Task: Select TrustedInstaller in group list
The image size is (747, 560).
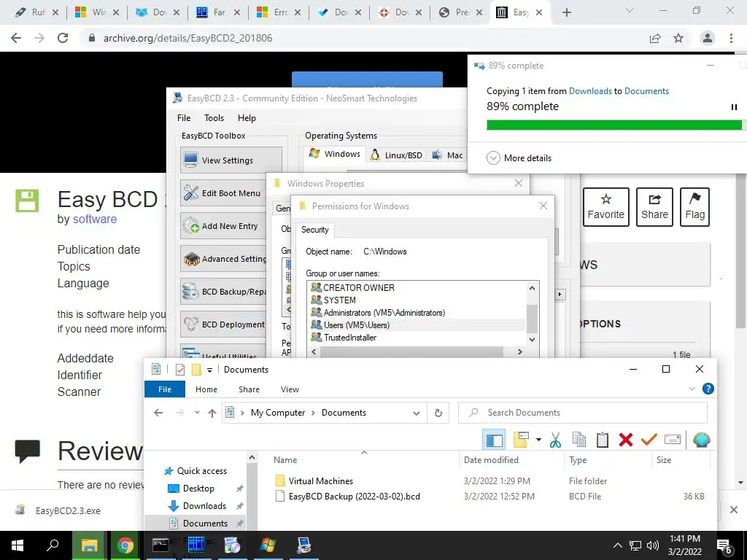Action: (x=344, y=337)
